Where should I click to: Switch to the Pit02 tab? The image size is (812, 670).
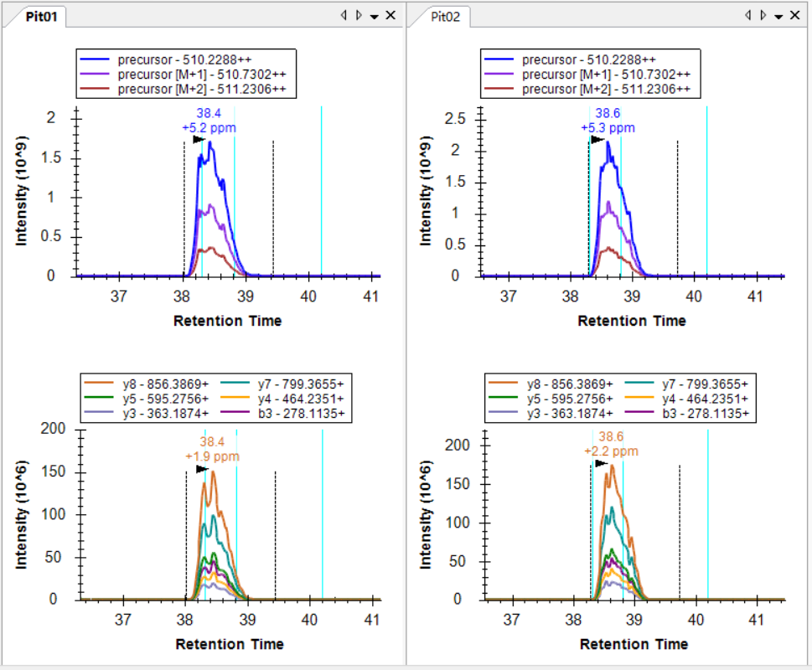pyautogui.click(x=445, y=17)
